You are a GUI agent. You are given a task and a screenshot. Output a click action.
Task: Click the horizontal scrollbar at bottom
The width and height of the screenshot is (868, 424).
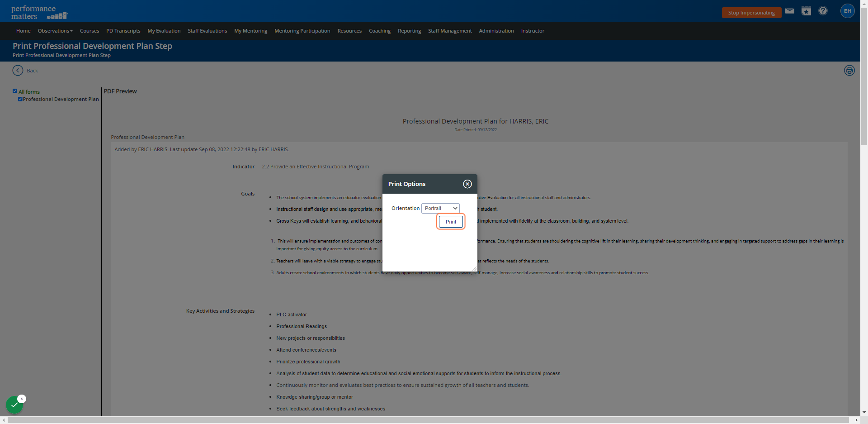(428, 420)
